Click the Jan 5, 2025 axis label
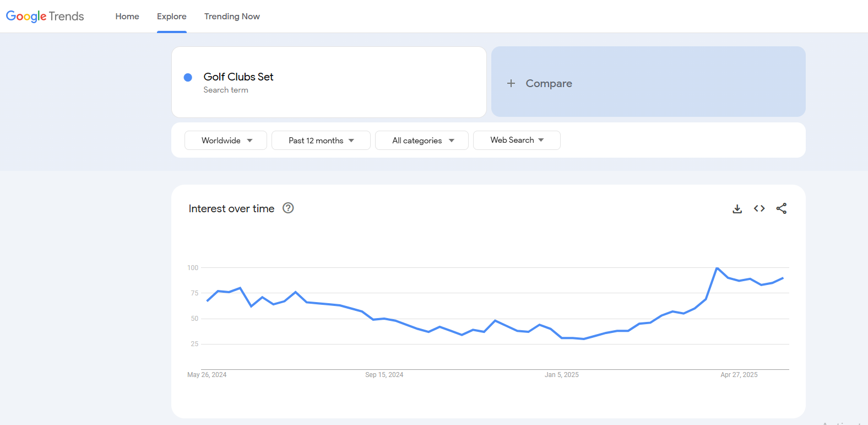This screenshot has height=425, width=868. (562, 375)
